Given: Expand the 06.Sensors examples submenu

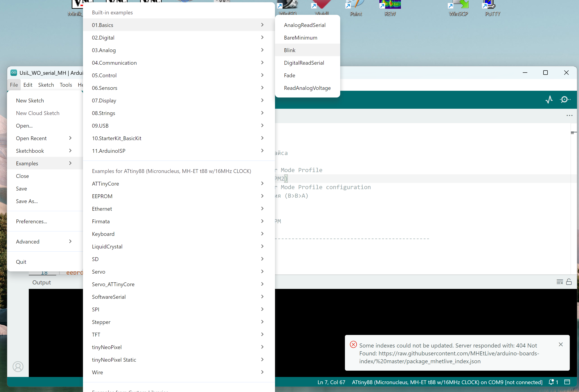Looking at the screenshot, I should pyautogui.click(x=179, y=88).
